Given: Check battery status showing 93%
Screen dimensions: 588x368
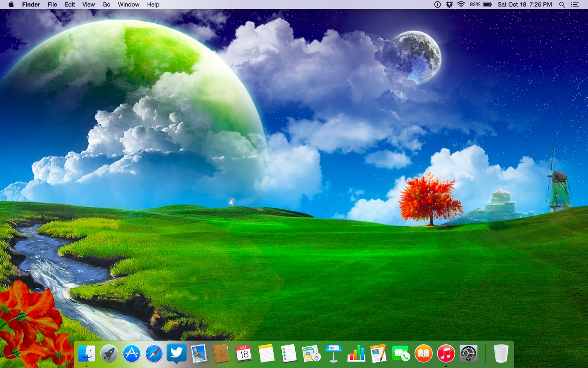Looking at the screenshot, I should 481,4.
